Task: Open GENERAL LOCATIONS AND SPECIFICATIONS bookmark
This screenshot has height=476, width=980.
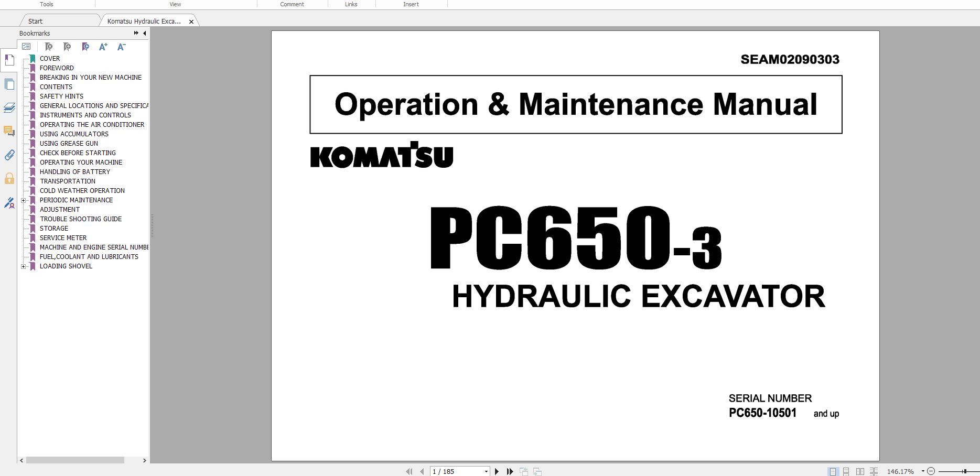Action: coord(94,106)
